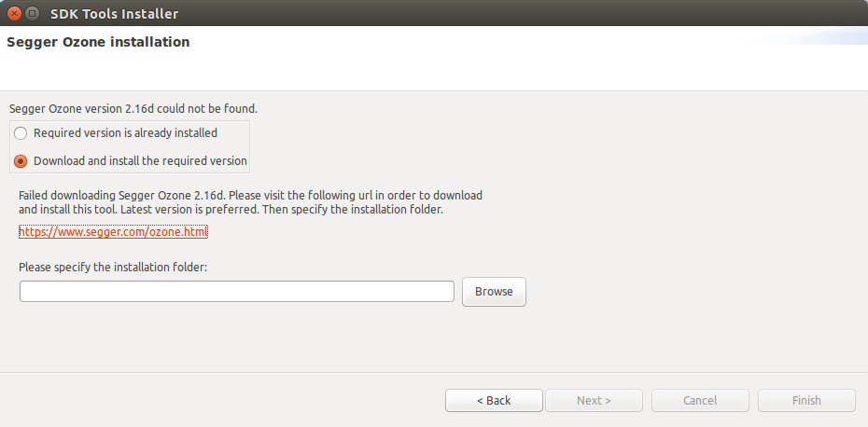Click the 'Segger Ozone installation' page heading
Viewport: 868px width, 427px height.
tap(98, 42)
